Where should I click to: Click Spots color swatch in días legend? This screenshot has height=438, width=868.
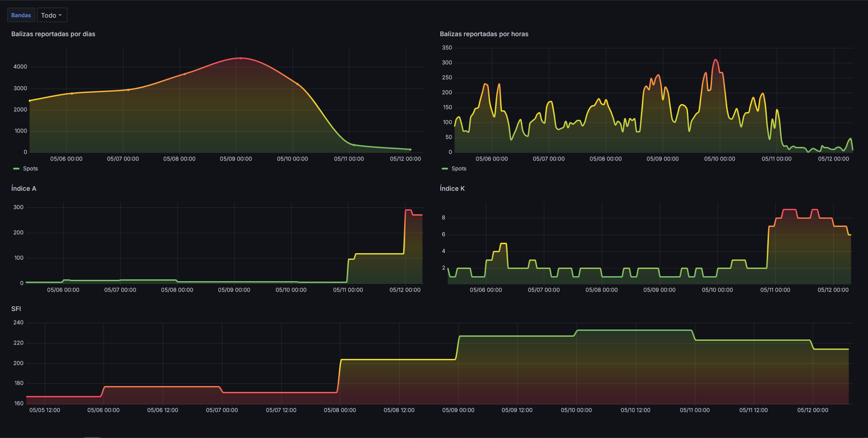16,169
